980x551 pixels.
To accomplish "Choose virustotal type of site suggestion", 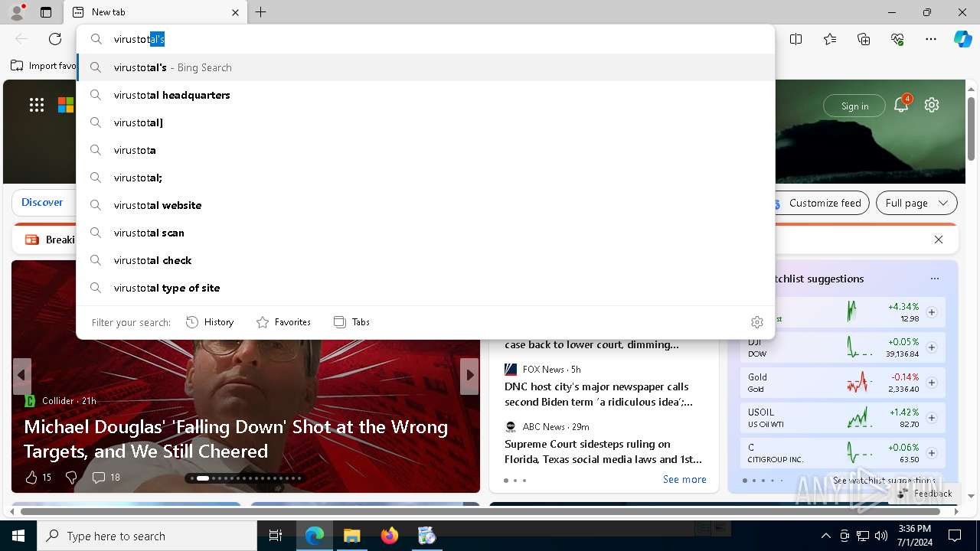I will 426,288.
